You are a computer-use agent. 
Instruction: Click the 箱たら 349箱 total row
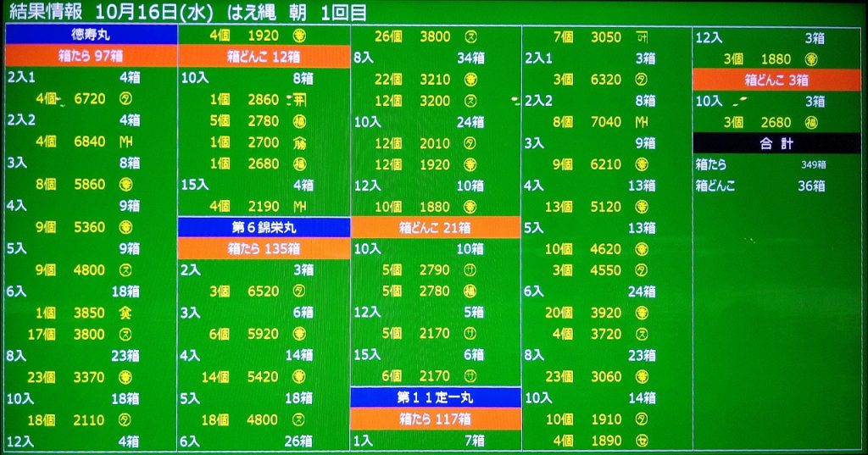coord(760,164)
